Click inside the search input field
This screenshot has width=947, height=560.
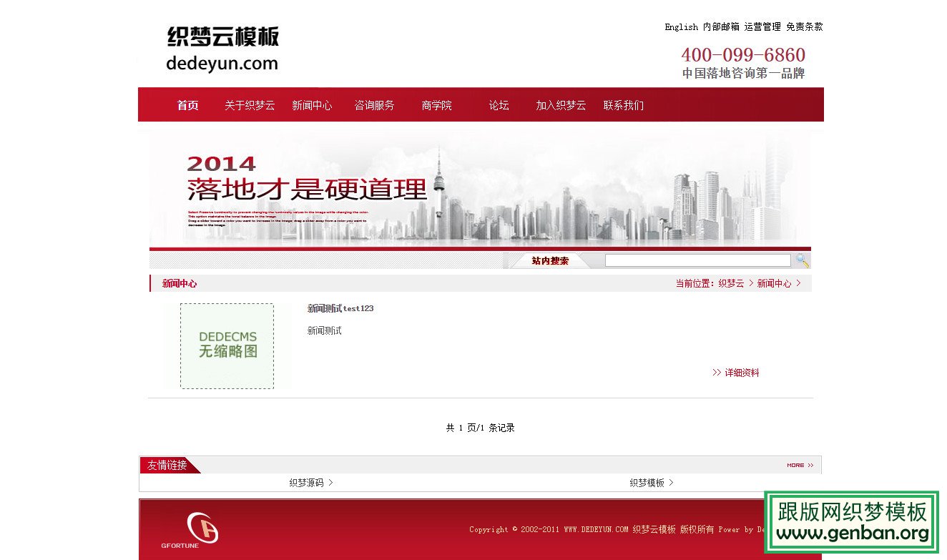click(697, 260)
